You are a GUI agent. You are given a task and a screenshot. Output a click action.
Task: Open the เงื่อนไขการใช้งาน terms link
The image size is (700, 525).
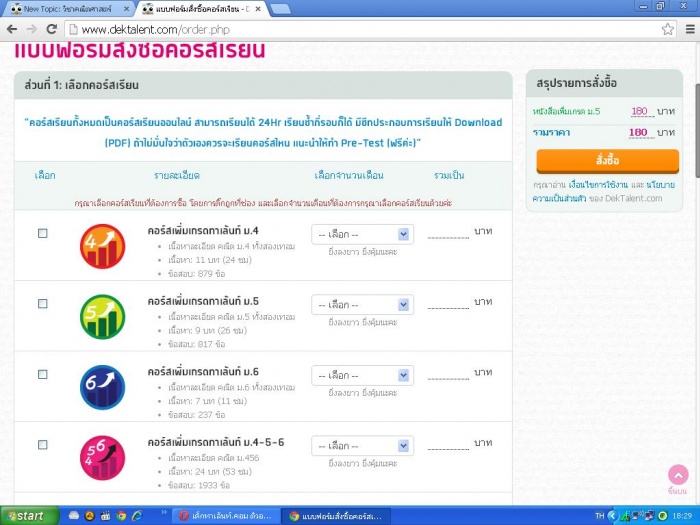tap(599, 185)
